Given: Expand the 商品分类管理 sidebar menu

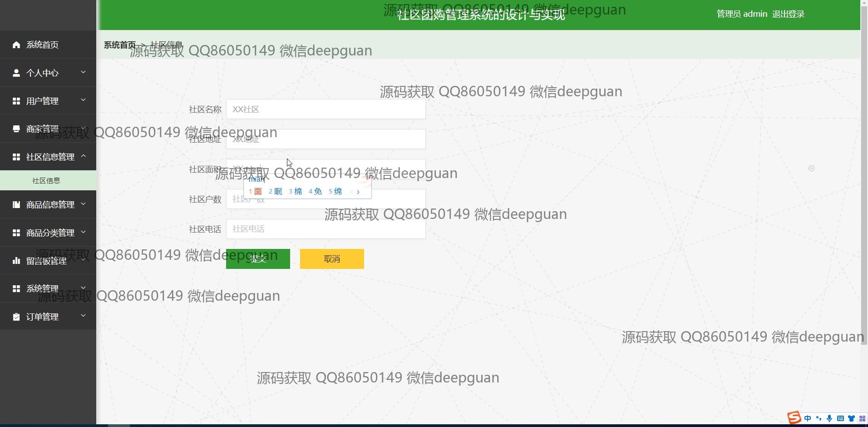Looking at the screenshot, I should click(x=48, y=233).
